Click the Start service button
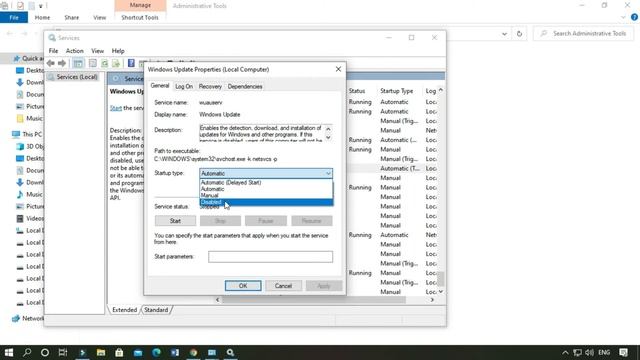The width and height of the screenshot is (640, 360). tap(175, 221)
